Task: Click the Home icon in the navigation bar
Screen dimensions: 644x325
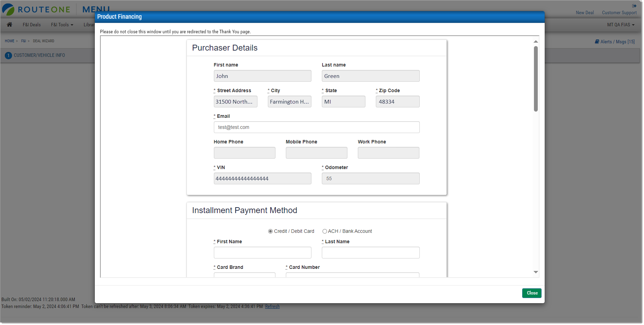Action: tap(9, 25)
